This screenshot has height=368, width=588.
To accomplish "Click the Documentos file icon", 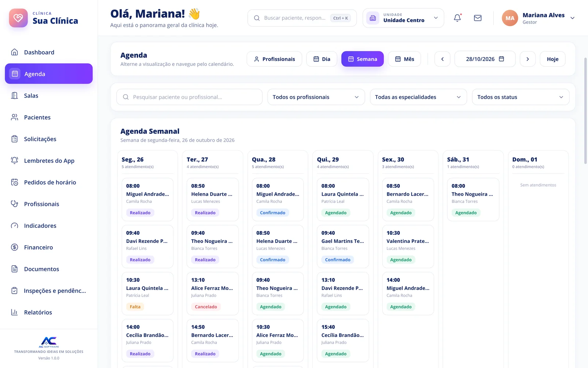I will [x=15, y=269].
